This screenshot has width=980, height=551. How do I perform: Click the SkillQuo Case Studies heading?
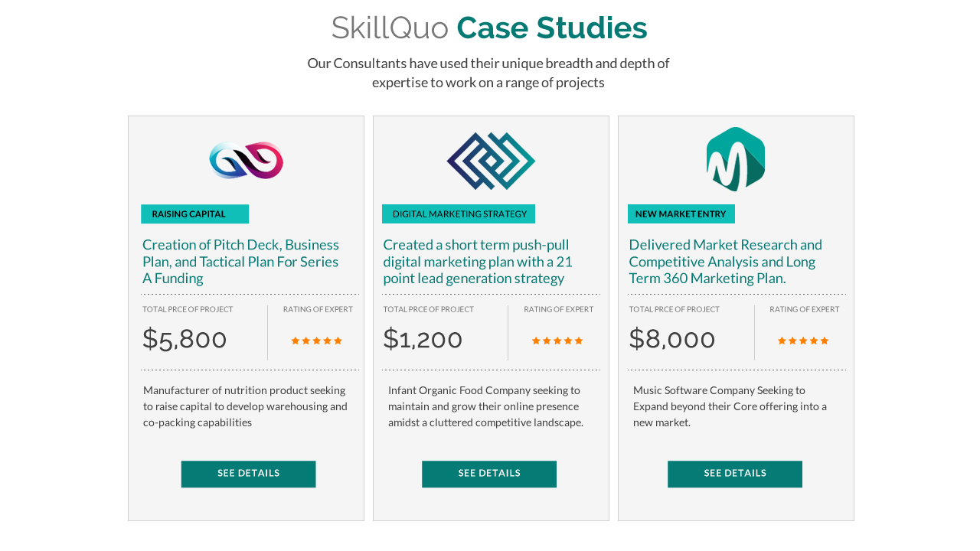(x=489, y=28)
